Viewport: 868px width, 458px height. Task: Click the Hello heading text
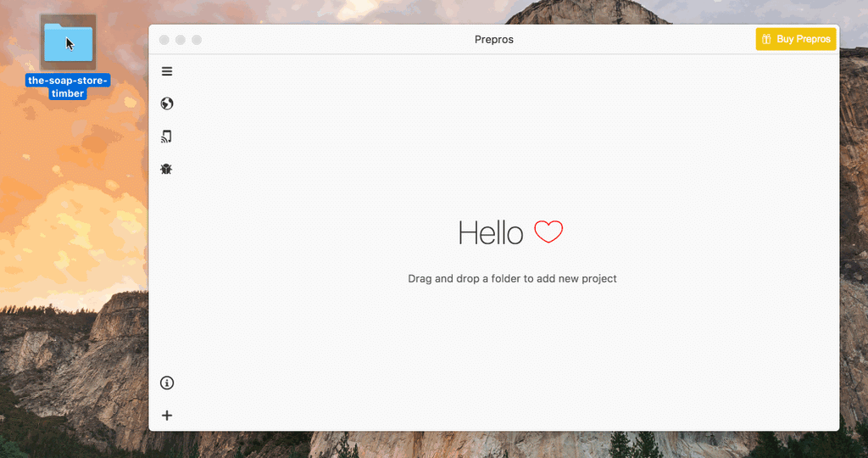pos(491,232)
